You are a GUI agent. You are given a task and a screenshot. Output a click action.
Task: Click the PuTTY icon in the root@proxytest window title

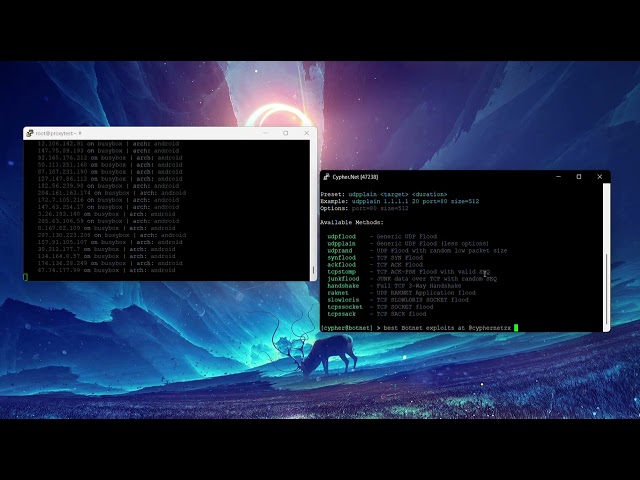click(x=30, y=133)
